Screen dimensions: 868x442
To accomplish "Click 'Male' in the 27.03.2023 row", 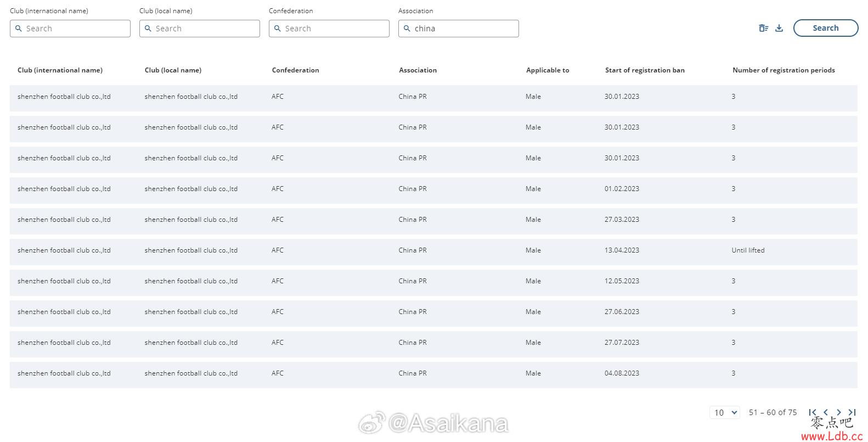I will (x=533, y=220).
